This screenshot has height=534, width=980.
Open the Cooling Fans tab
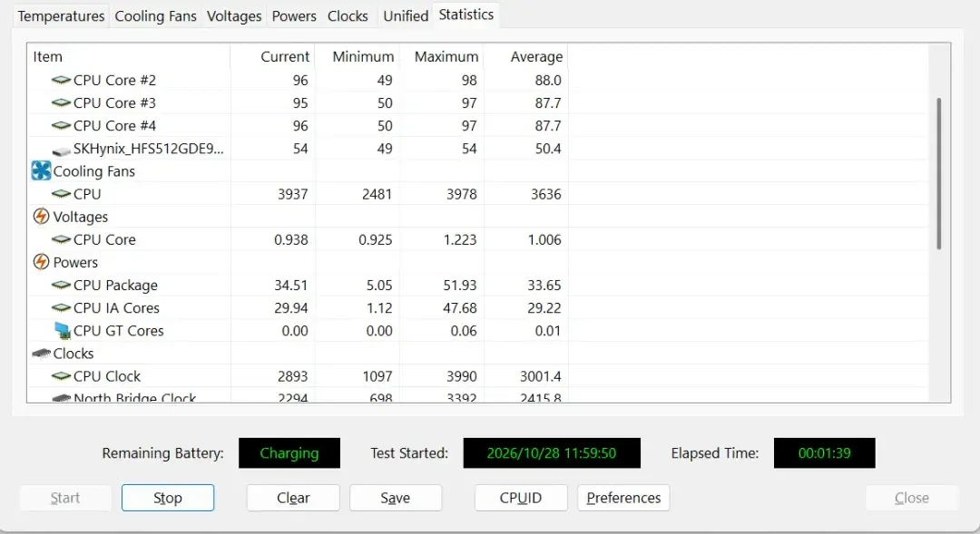coord(156,16)
